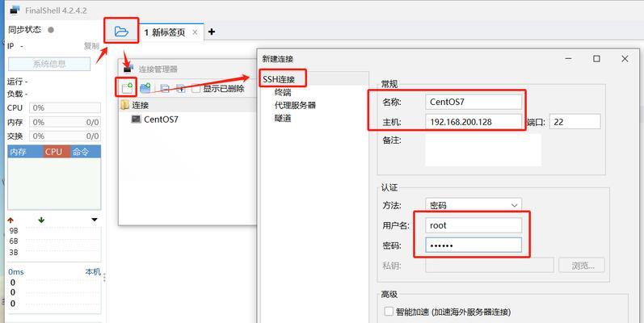Open the 方法 authentication method dropdown

click(x=474, y=205)
